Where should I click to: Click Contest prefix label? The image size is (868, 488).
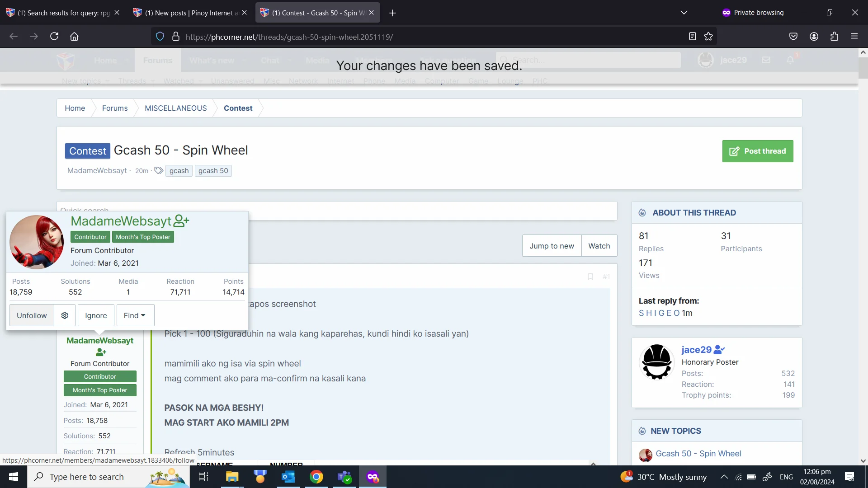pyautogui.click(x=88, y=151)
